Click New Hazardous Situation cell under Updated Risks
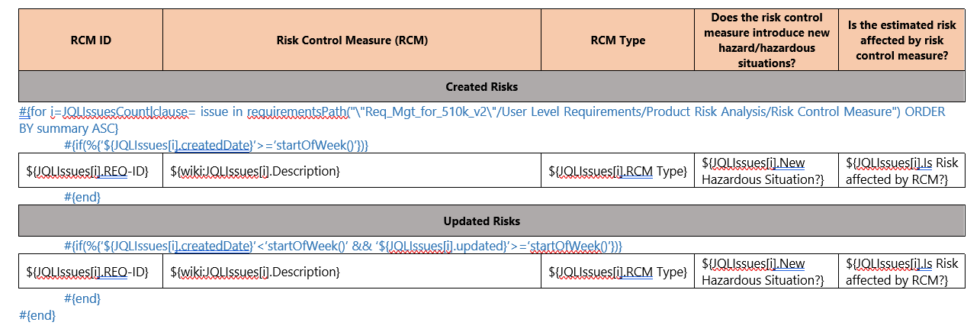This screenshot has height=332, width=980. click(x=766, y=271)
